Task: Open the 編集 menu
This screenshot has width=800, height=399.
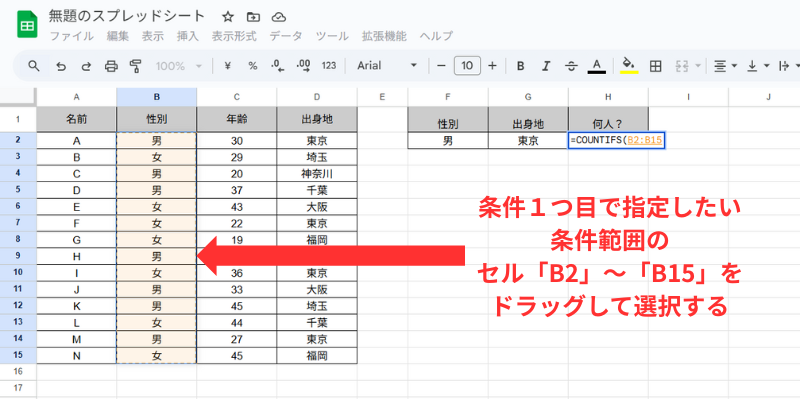Action: [x=118, y=36]
